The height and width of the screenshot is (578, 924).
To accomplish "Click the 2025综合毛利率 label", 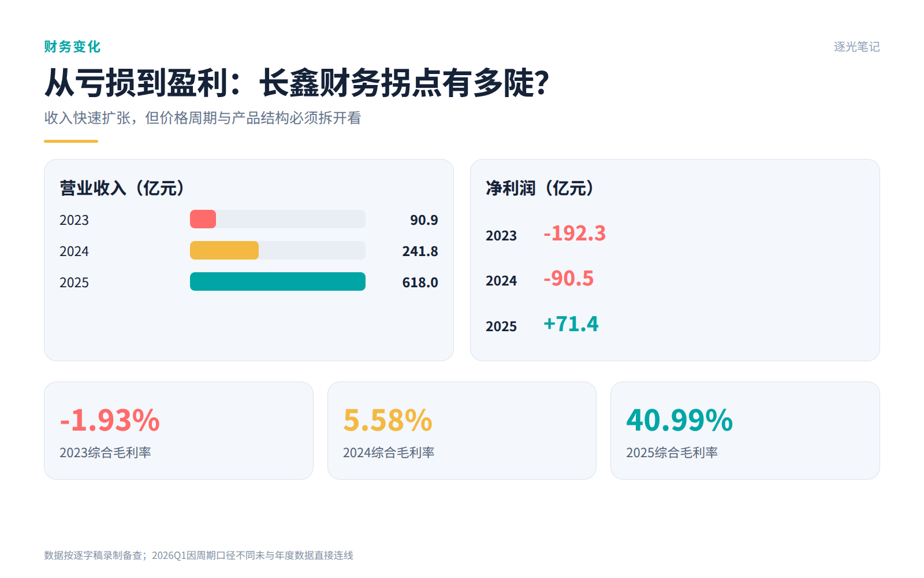I will coord(672,453).
